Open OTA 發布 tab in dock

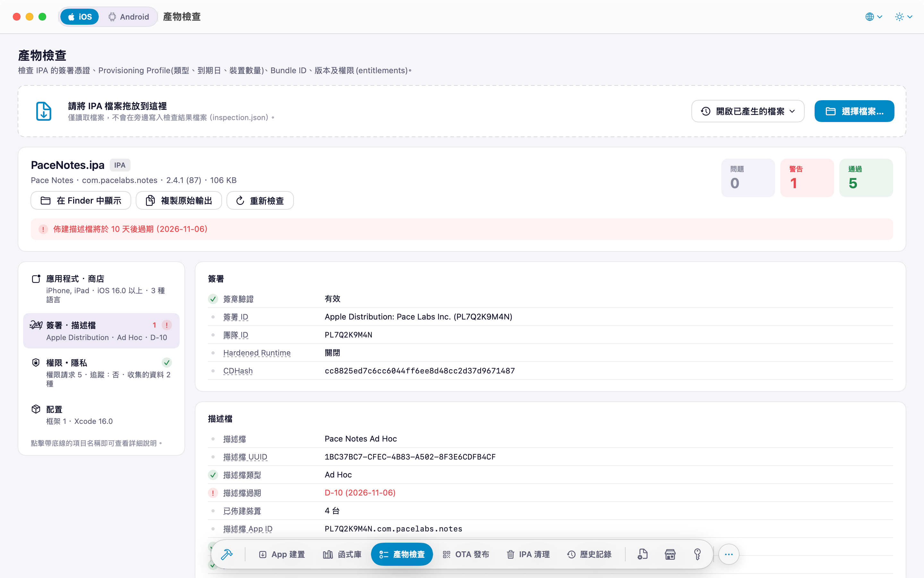(466, 554)
